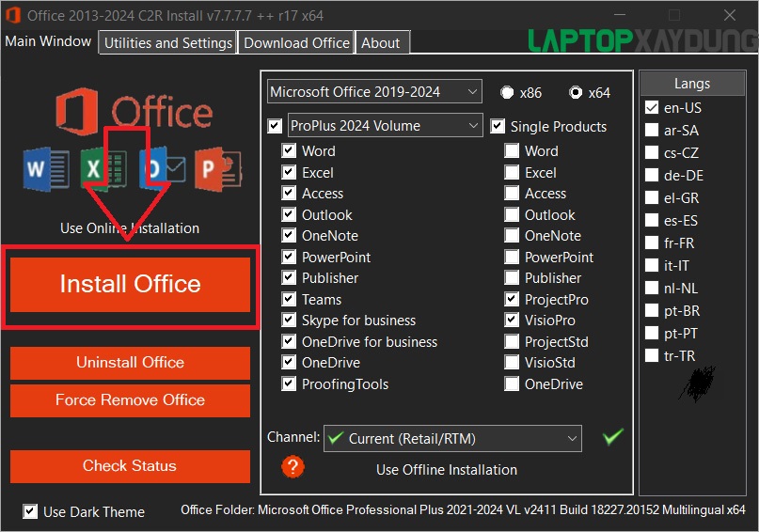The width and height of the screenshot is (759, 532).
Task: Click the Office Folder path text
Action: (463, 509)
